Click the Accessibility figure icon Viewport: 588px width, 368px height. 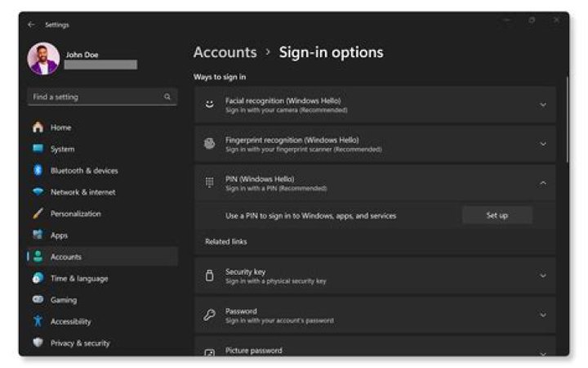tap(38, 321)
